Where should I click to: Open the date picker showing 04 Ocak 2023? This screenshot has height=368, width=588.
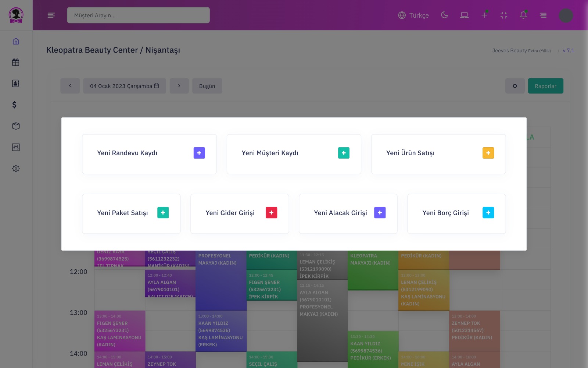click(124, 86)
